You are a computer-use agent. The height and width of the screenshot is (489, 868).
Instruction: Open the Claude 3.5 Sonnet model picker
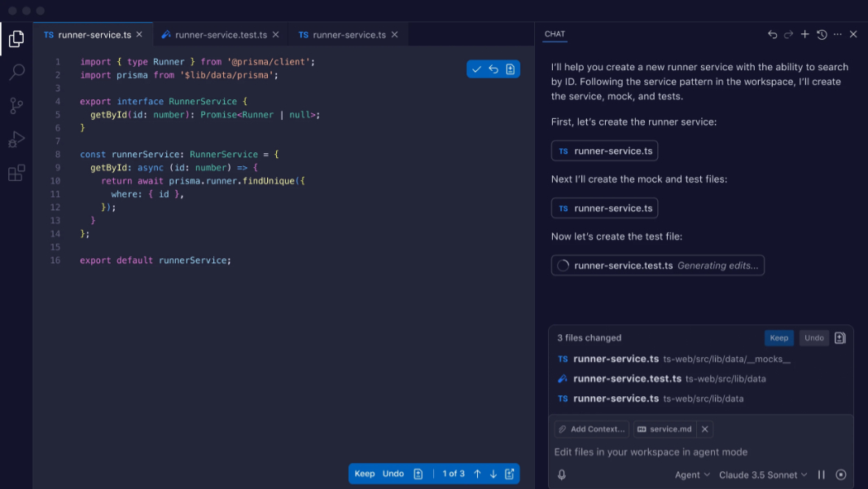coord(763,474)
